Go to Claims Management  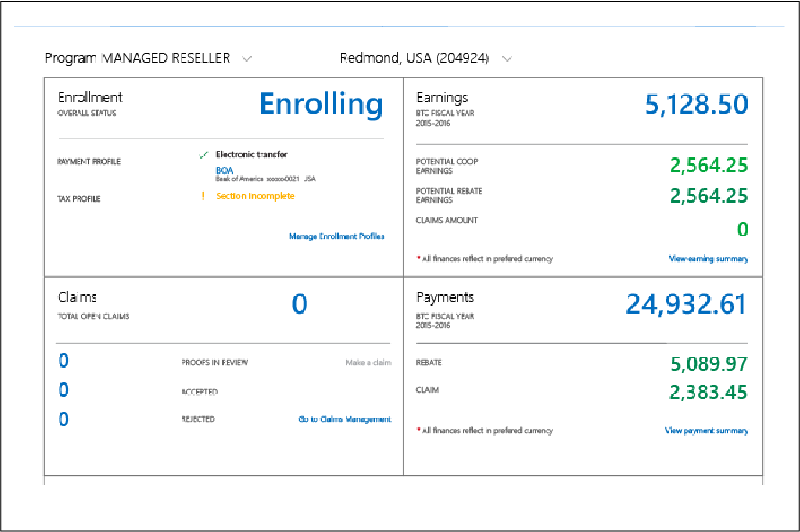coord(344,419)
